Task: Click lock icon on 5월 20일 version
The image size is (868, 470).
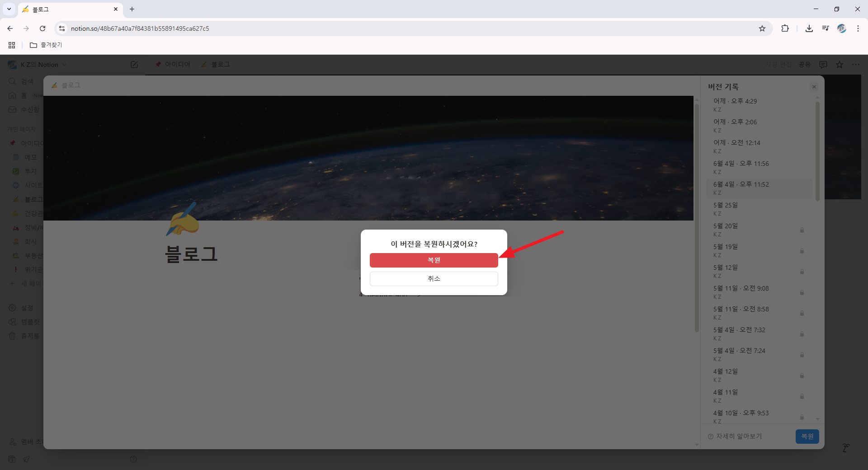Action: pyautogui.click(x=802, y=230)
